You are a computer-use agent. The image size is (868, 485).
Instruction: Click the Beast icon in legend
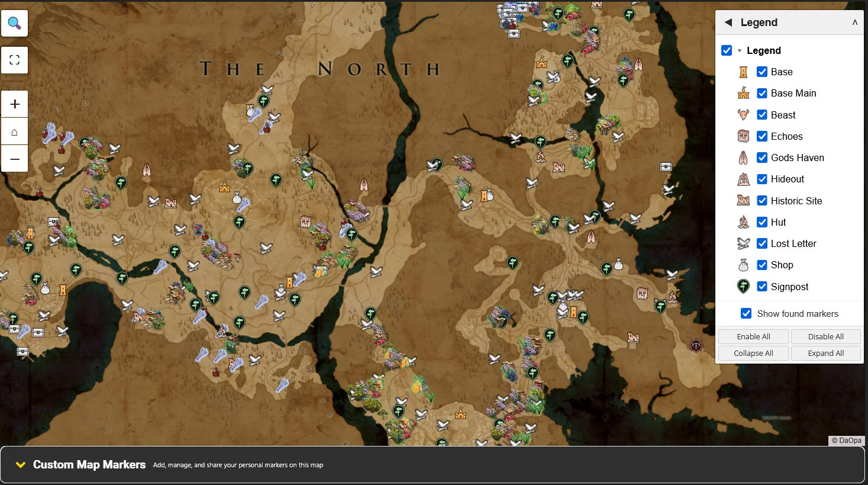(744, 115)
